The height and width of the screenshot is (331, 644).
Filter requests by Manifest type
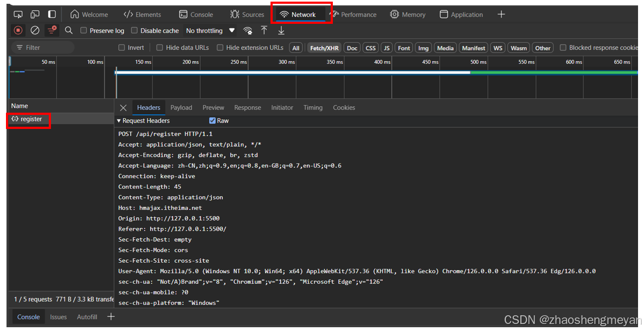tap(474, 48)
